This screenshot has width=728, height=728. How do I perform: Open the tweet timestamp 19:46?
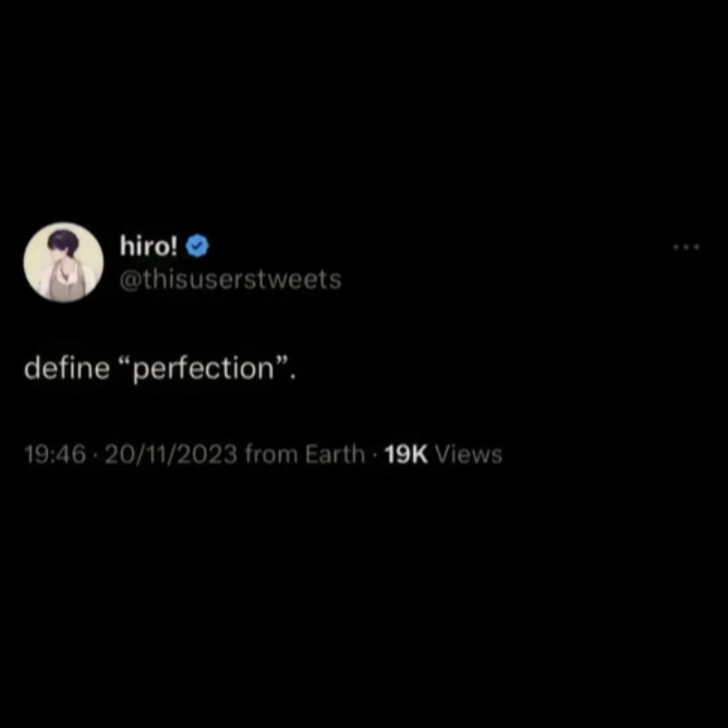pos(55,454)
